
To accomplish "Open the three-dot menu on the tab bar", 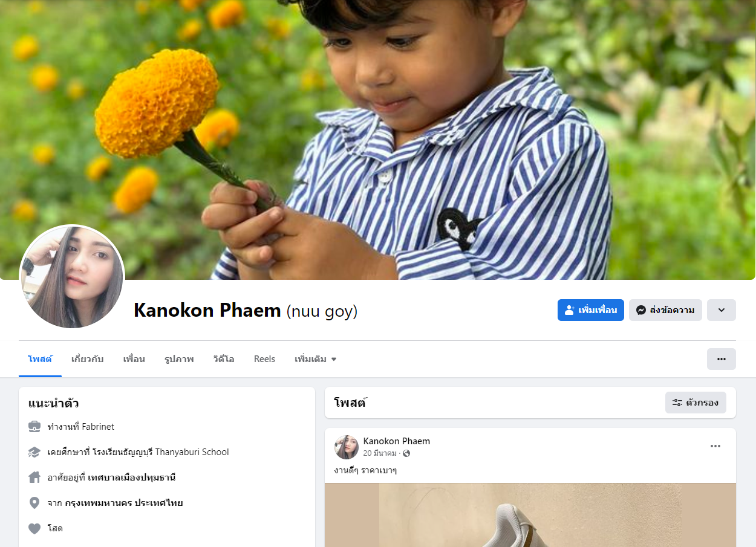I will click(x=722, y=359).
